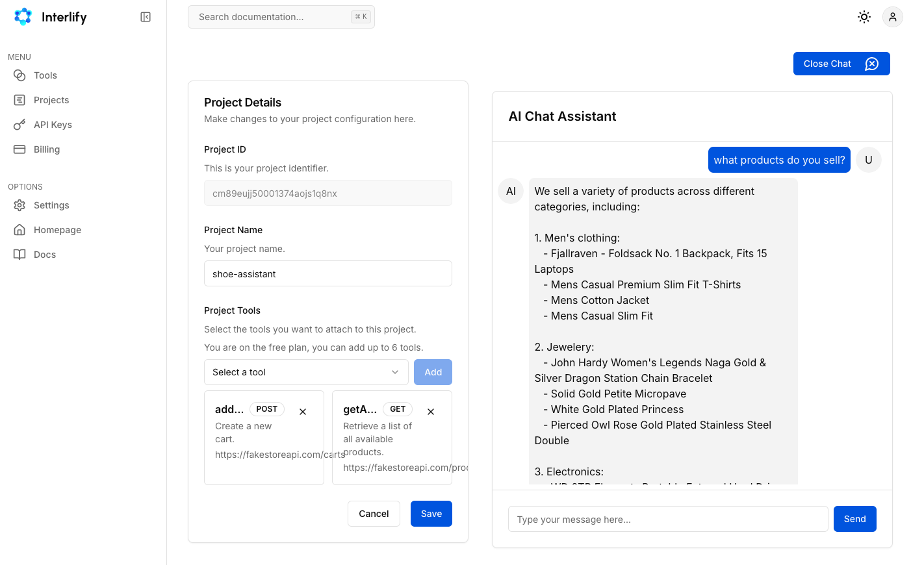Image resolution: width=924 pixels, height=565 pixels.
Task: Focus the Project Name text field
Action: (327, 273)
